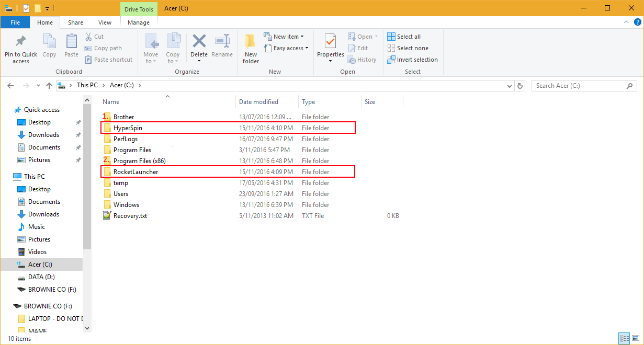Click the Paste ribbon icon
Screen dimensions: 644x345
pos(71,41)
